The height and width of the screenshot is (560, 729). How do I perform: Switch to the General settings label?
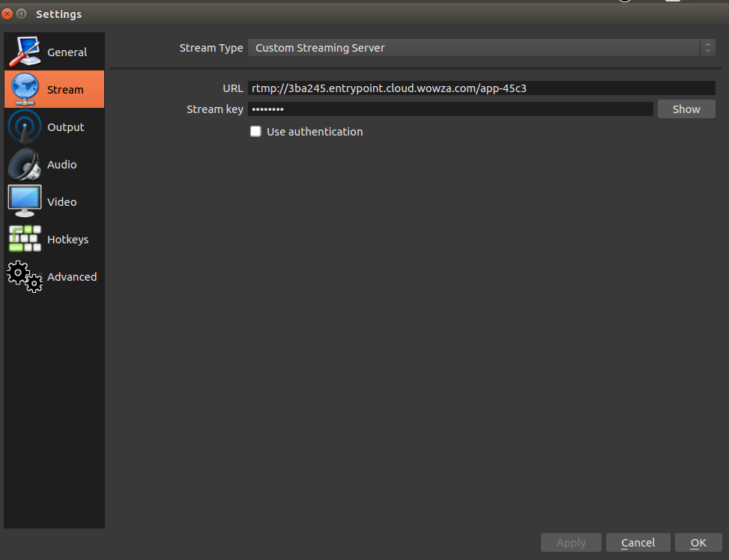(x=67, y=52)
